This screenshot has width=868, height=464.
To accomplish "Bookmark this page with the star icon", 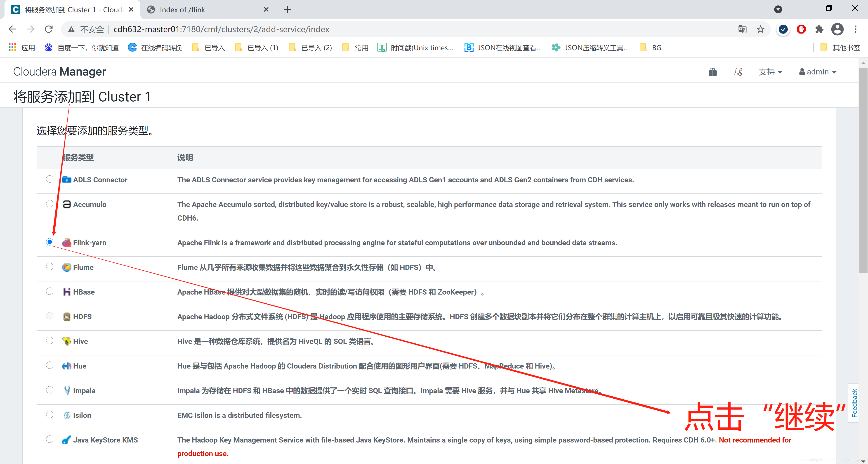I will click(760, 29).
